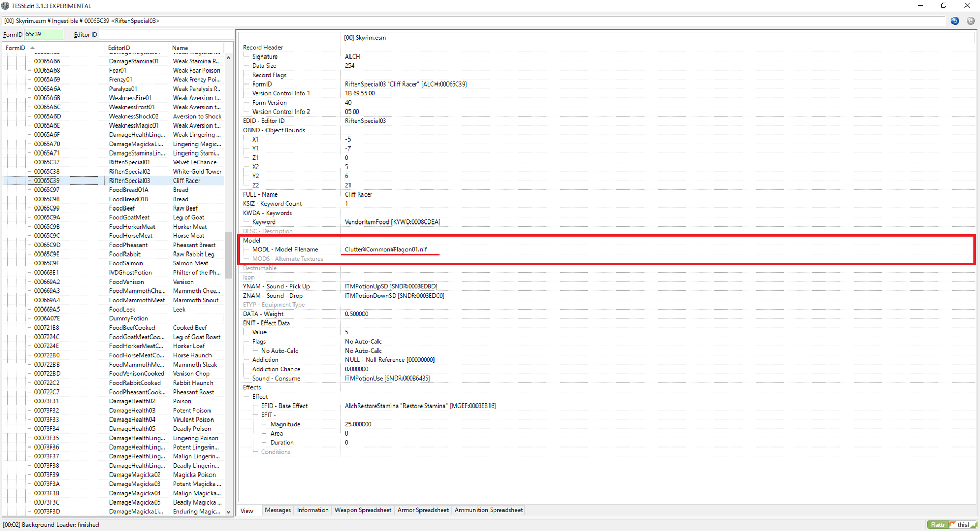Click the [00] Skyrim.esm column header
This screenshot has height=531, width=980.
(x=365, y=38)
